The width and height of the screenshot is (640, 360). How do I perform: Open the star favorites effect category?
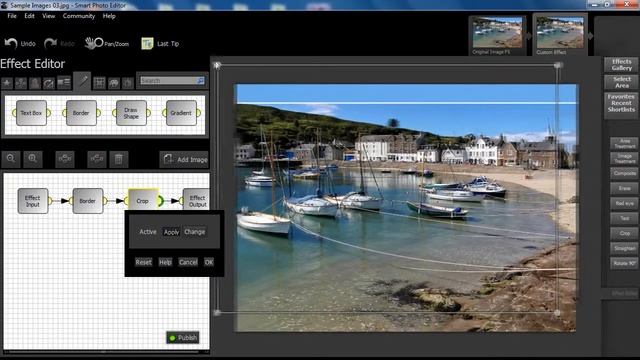7,83
